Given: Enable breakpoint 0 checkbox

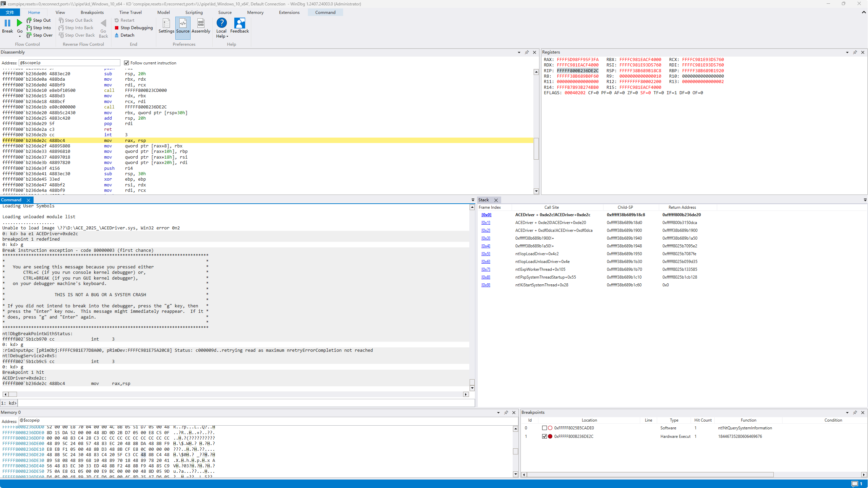Looking at the screenshot, I should [x=544, y=428].
